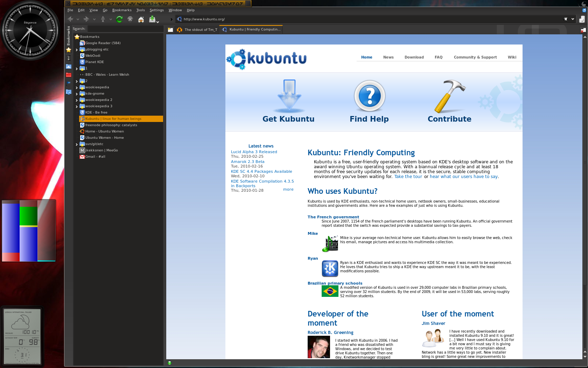Open the Wiki navigation link
Viewport: 588px width, 368px height.
click(x=512, y=57)
